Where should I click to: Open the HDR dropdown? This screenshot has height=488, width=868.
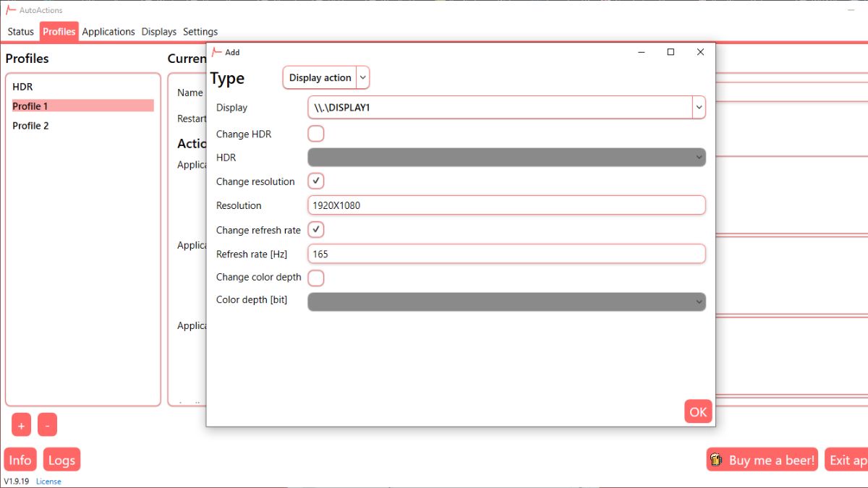click(697, 157)
